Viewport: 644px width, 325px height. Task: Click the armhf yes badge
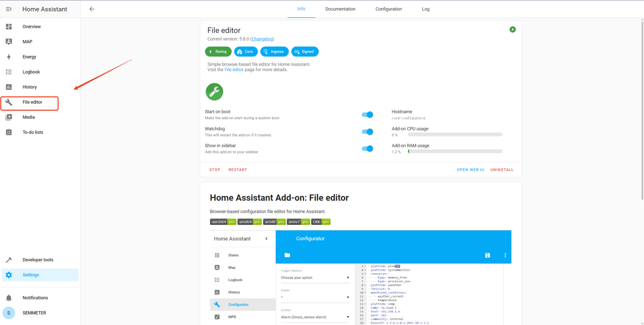(x=274, y=221)
